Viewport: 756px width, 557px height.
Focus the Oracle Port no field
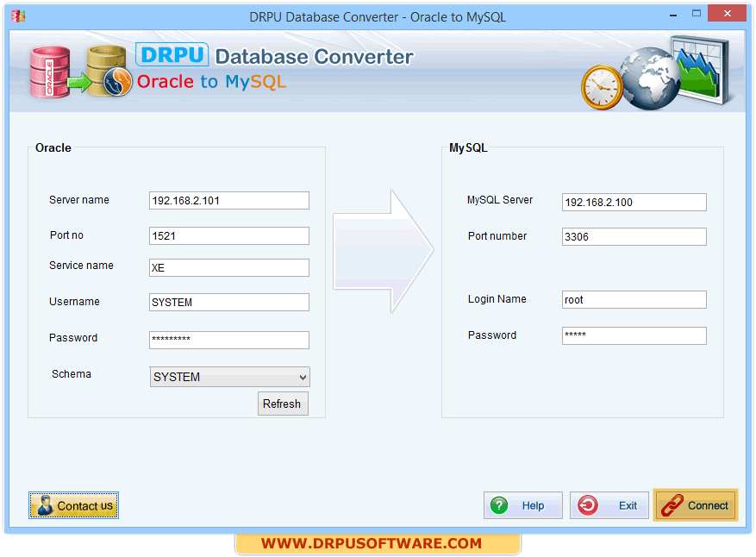pyautogui.click(x=229, y=236)
